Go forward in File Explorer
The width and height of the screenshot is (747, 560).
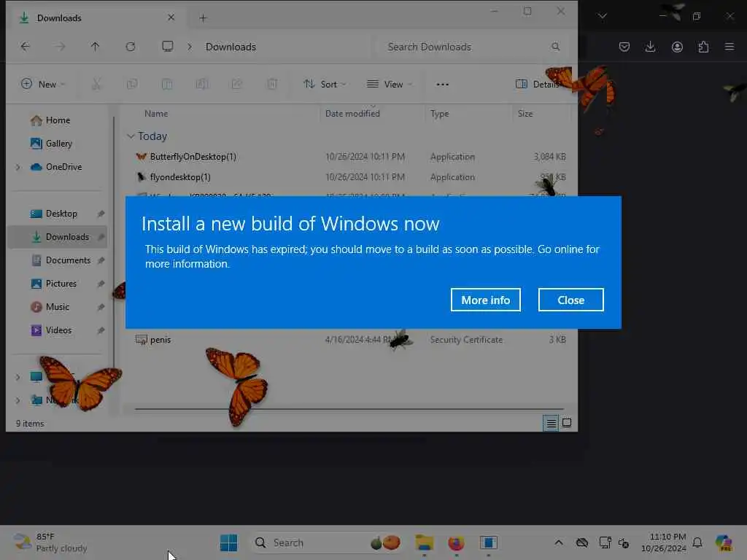click(60, 47)
